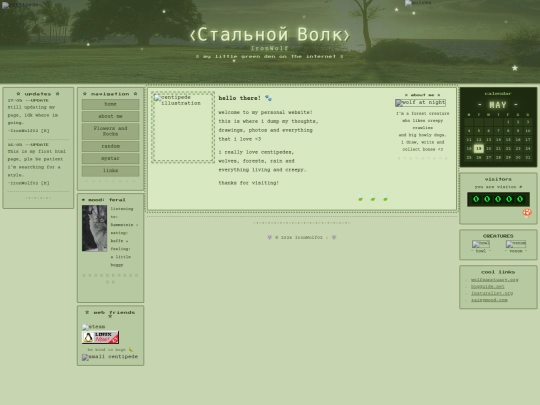This screenshot has height=405, width=540.
Task: Open the home navigation button
Action: 110,104
